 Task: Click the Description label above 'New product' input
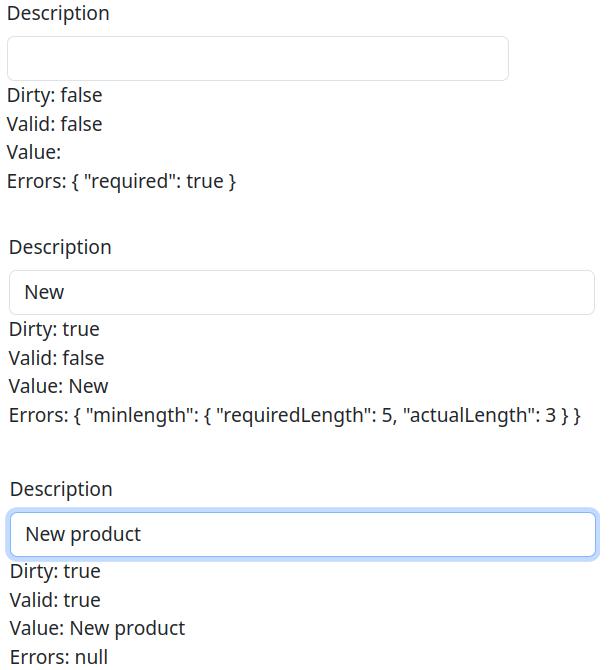pos(61,489)
